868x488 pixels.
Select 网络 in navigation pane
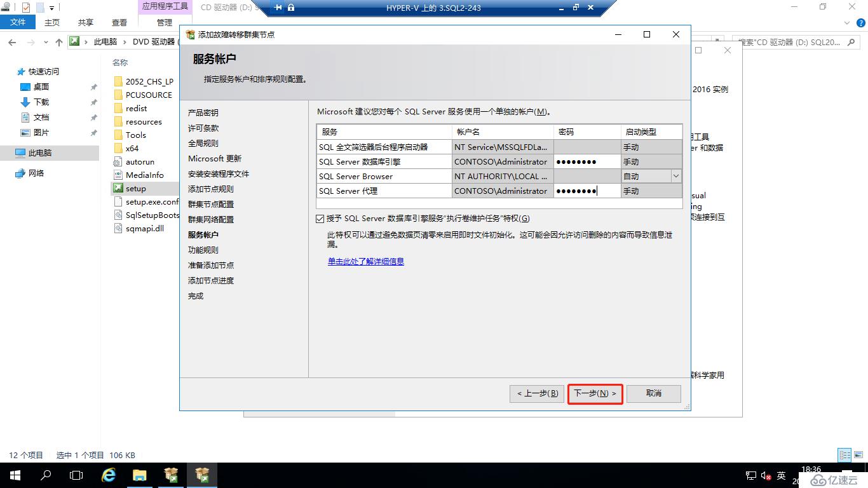36,173
